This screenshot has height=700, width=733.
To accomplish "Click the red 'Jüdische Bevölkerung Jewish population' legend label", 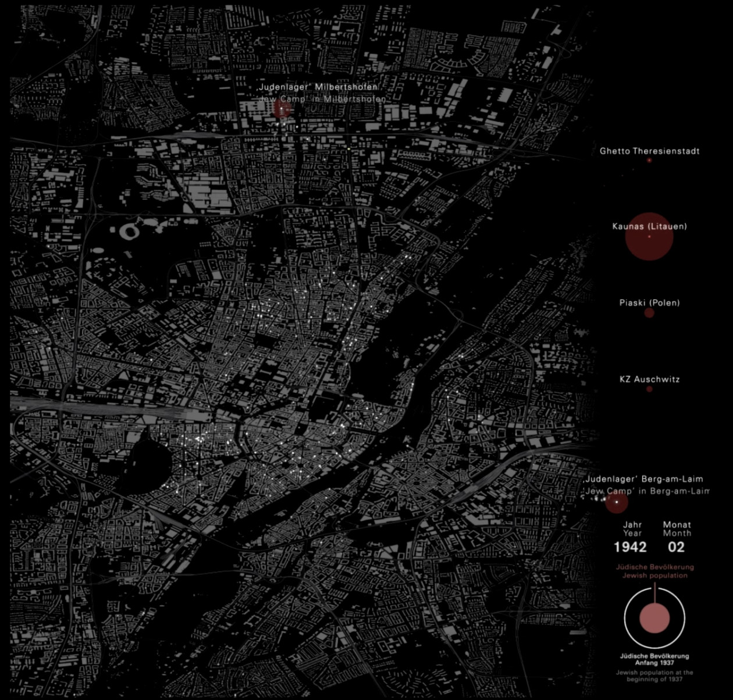I will [x=655, y=571].
